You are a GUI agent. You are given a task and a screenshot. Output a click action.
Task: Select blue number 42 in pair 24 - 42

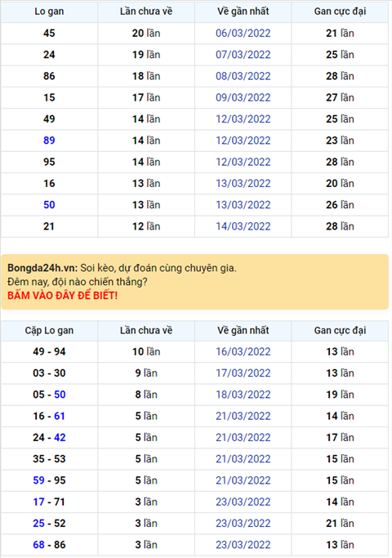click(x=60, y=437)
